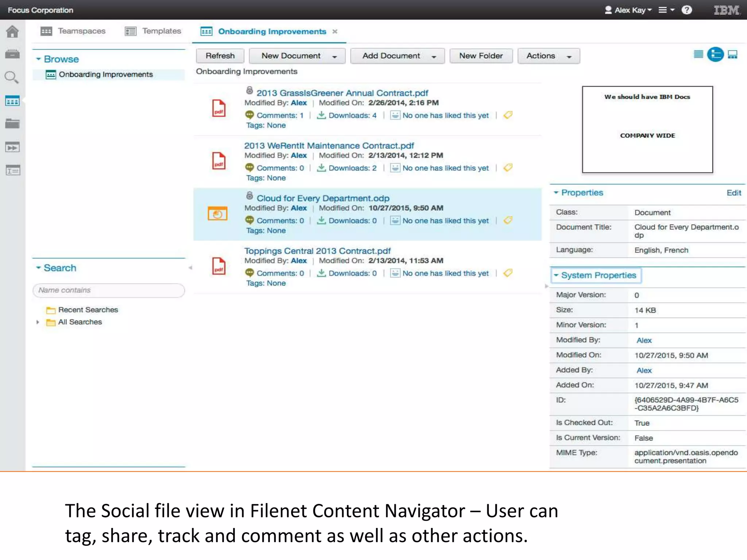The width and height of the screenshot is (747, 560).
Task: Click lock icon beside GrassIsGreener contract title
Action: coord(249,90)
